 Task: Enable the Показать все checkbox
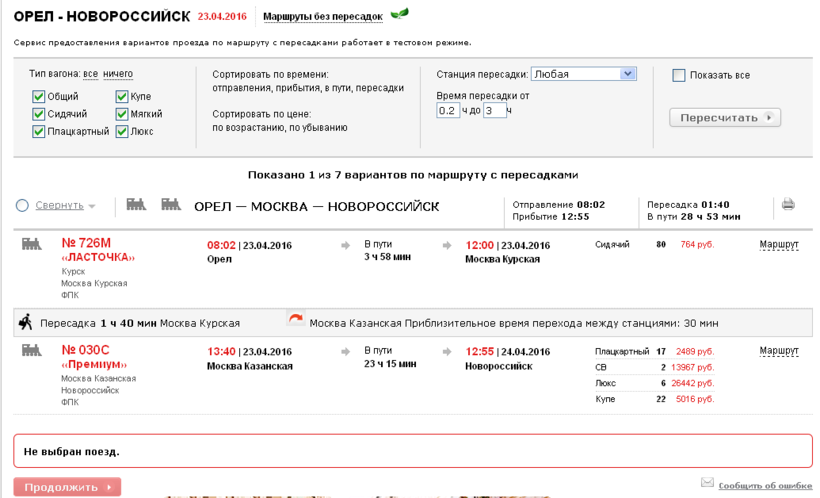679,75
